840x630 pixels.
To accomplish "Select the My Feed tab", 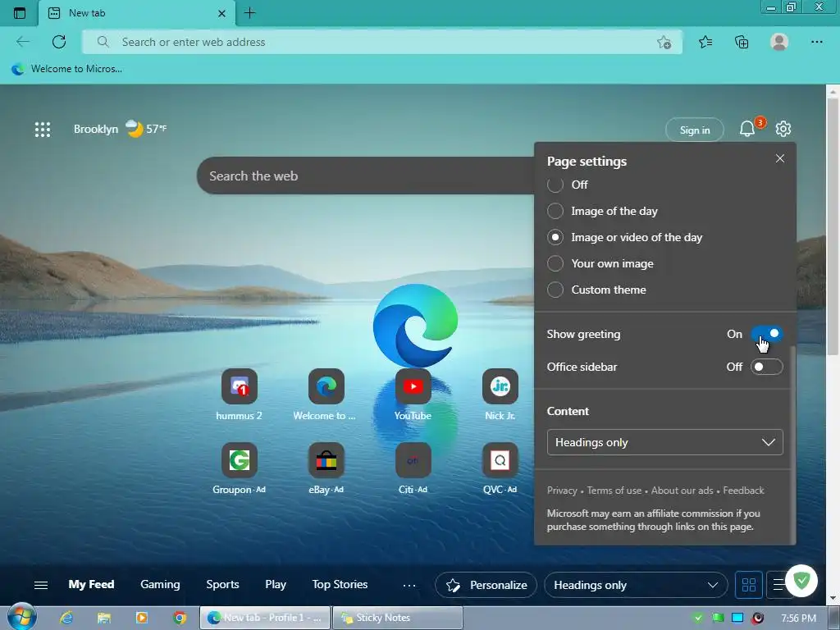I will pos(91,584).
